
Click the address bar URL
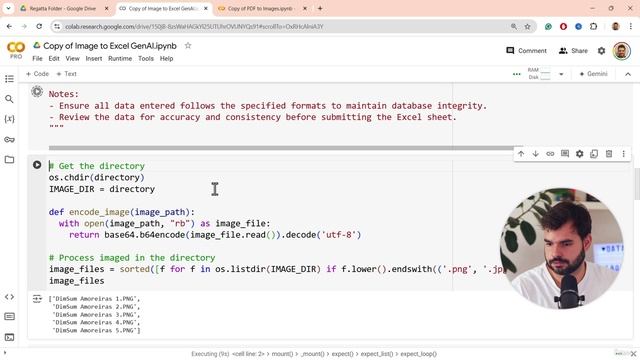point(194,27)
